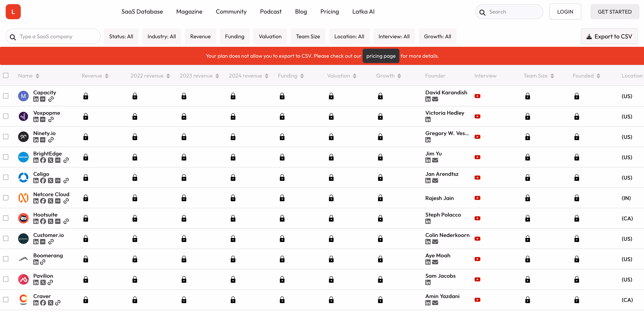
Task: Follow the pricing page link in banner
Action: [381, 56]
